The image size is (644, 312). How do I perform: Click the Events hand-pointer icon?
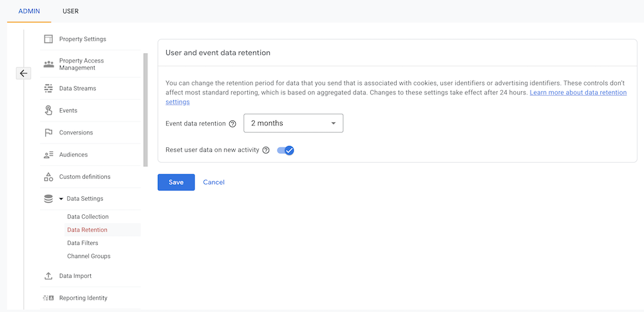coord(48,111)
